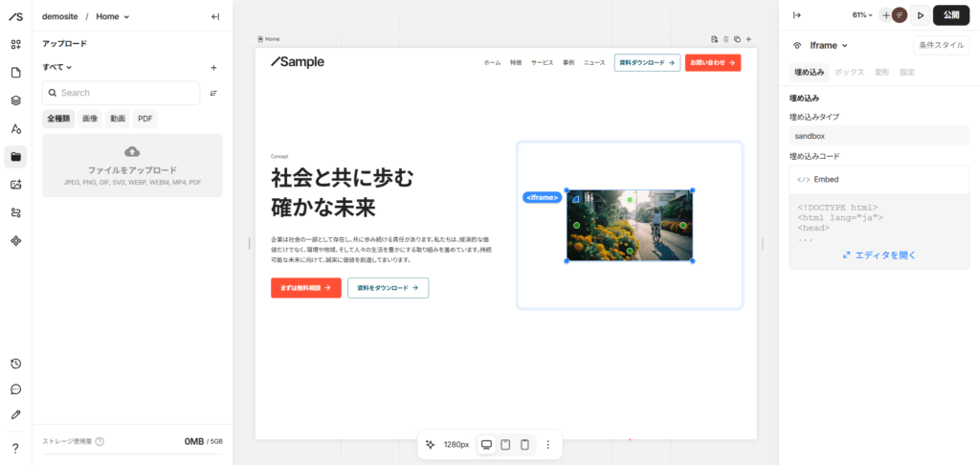
Task: Filter uploads by PDF
Action: coord(145,119)
